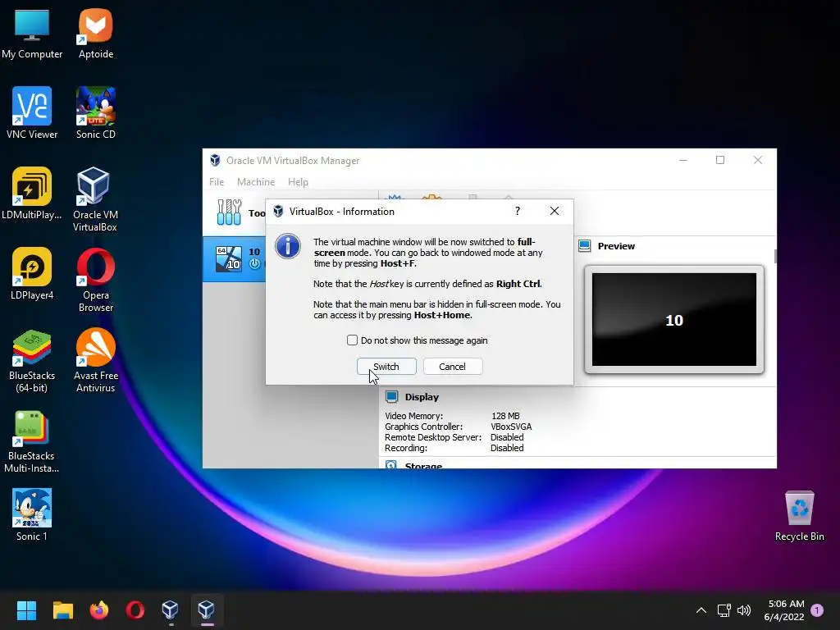Expand the hidden system tray icons chevron
The height and width of the screenshot is (630, 840).
(x=701, y=610)
